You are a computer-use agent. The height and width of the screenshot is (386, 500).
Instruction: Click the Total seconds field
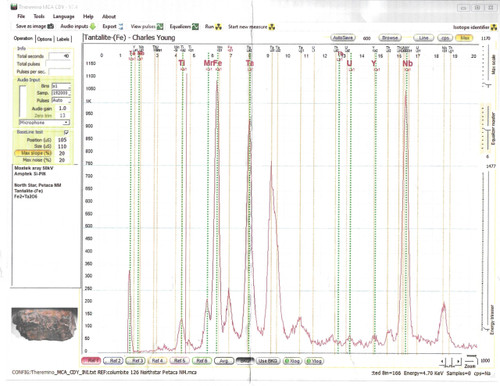[x=59, y=56]
